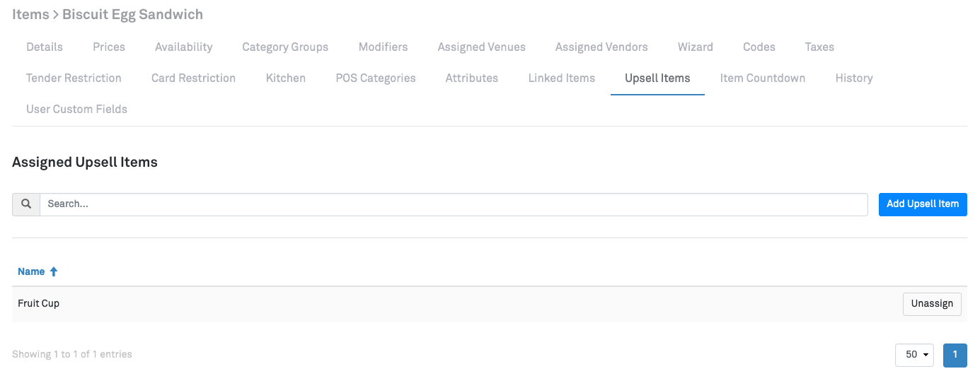Go to the Kitchen tab
980x376 pixels.
[x=286, y=78]
